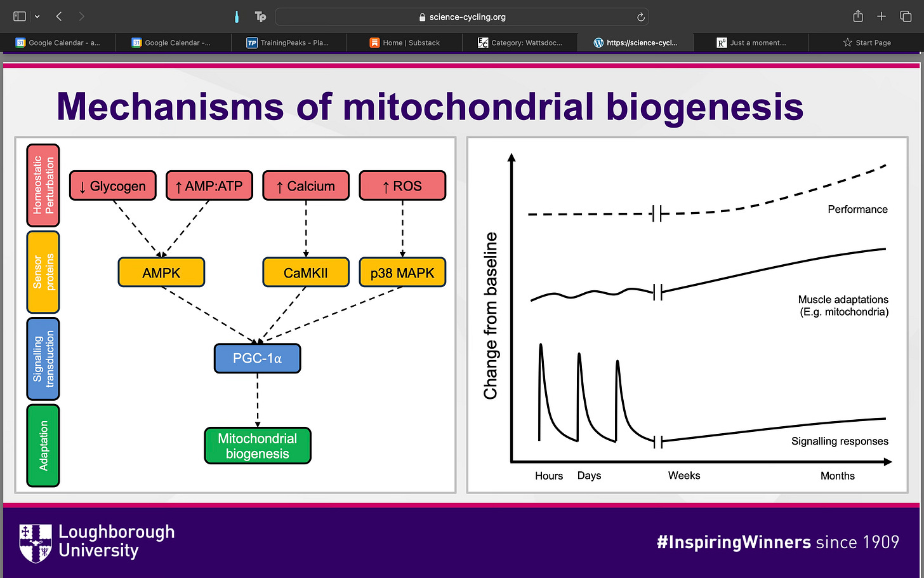Click the blue bottle extension icon

click(237, 17)
